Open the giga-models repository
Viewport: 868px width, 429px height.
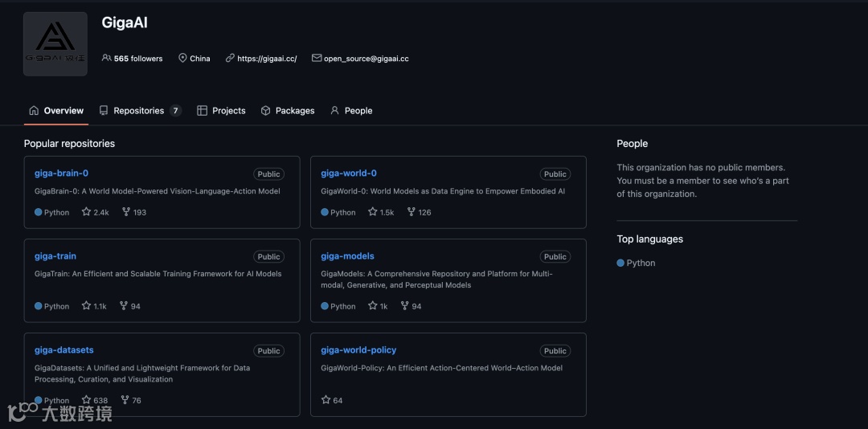tap(348, 256)
